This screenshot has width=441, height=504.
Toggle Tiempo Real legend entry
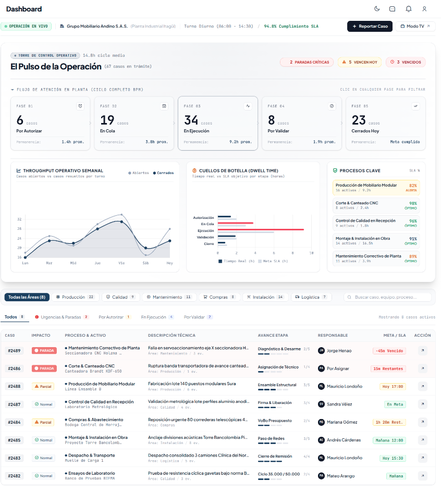236,261
